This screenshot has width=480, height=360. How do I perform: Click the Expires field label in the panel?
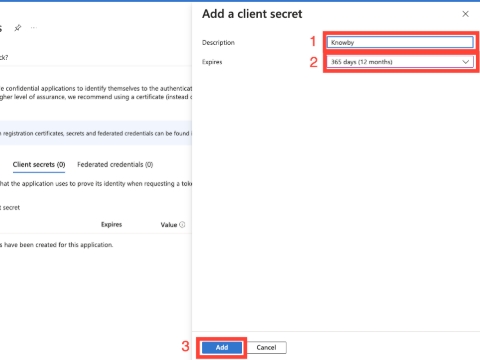212,62
